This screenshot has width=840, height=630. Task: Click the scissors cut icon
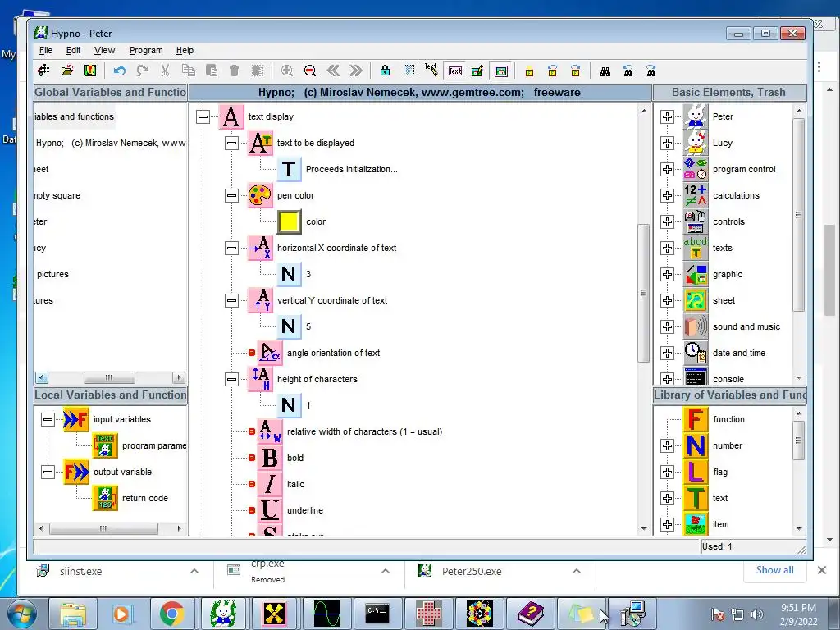(165, 71)
